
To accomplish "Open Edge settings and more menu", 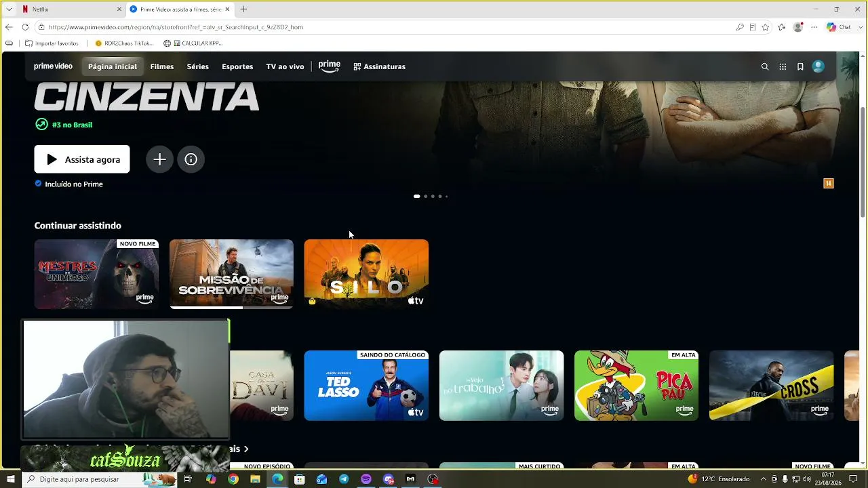I will pyautogui.click(x=814, y=27).
